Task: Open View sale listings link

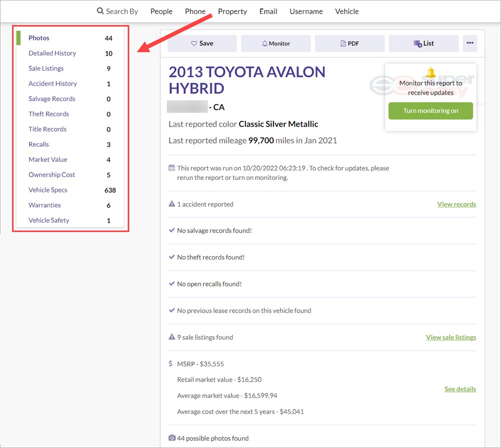Action: pyautogui.click(x=451, y=337)
